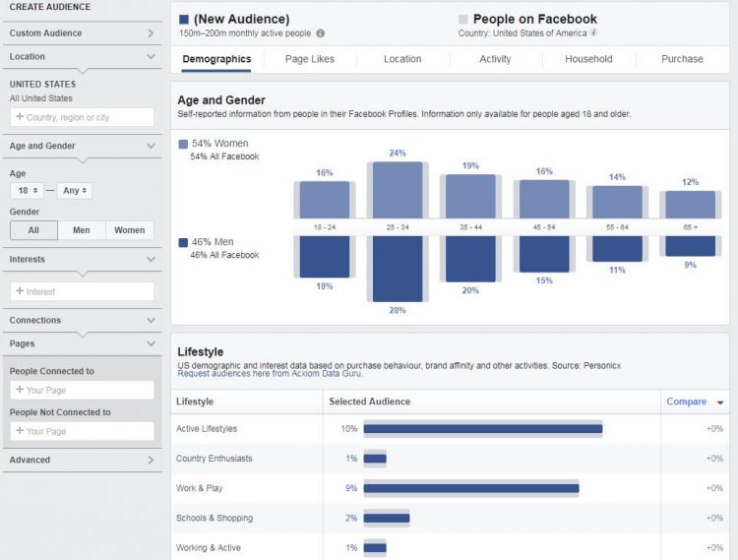
Task: Click the People Not Connected to Your Page field
Action: 82,431
